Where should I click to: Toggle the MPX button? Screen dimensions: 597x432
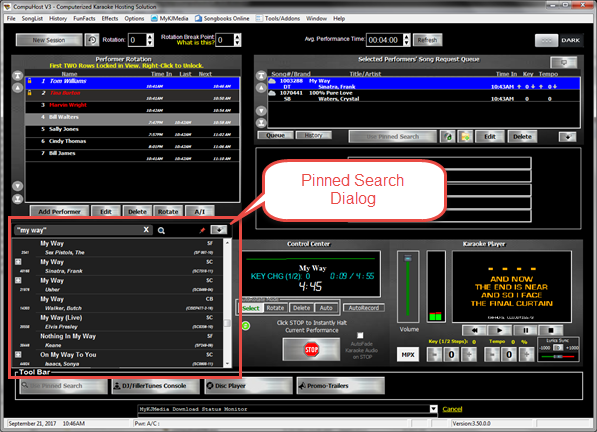[408, 354]
